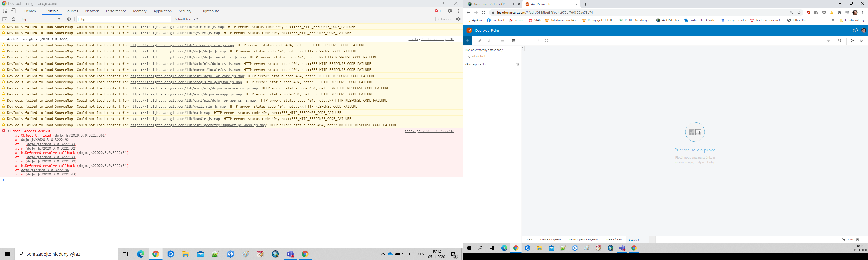Switch to the Network tab in DevTools
Viewport: 868px width, 260px height.
point(92,11)
